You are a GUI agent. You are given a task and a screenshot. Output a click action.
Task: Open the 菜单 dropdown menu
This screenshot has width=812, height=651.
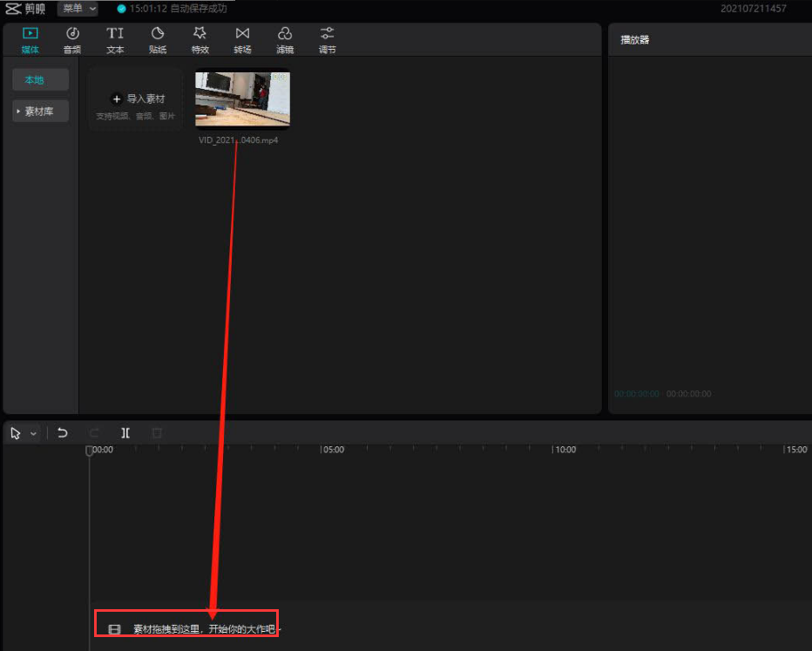(x=78, y=9)
